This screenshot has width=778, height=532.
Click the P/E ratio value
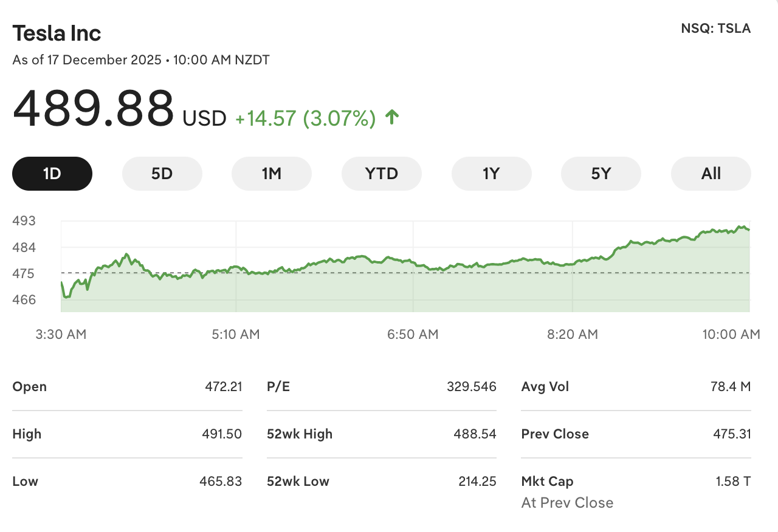click(x=471, y=386)
